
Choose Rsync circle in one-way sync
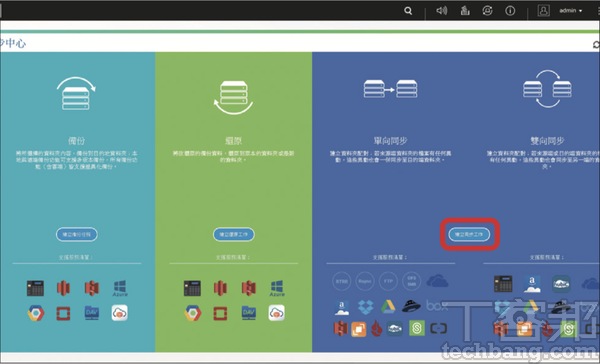[365, 281]
